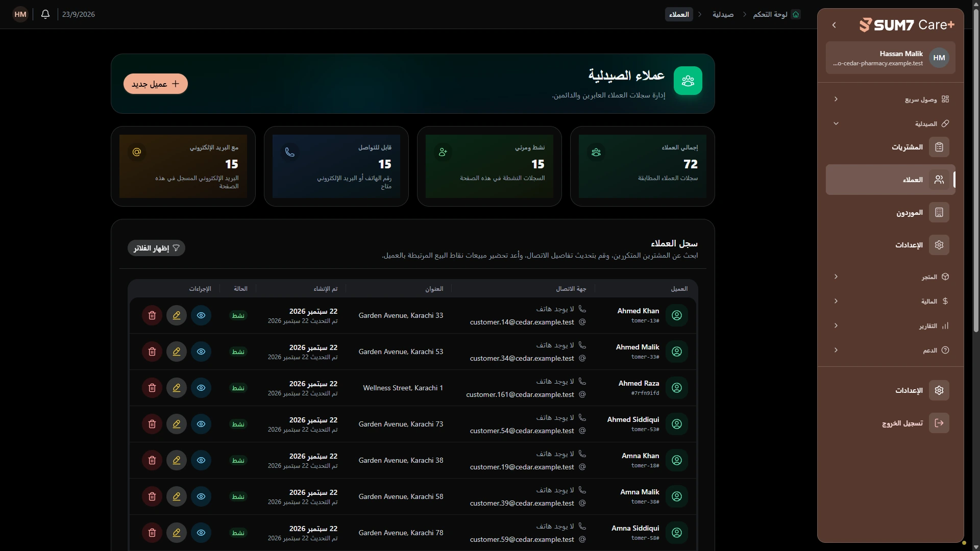Click the notification bell icon
The height and width of the screenshot is (551, 980).
tap(45, 14)
